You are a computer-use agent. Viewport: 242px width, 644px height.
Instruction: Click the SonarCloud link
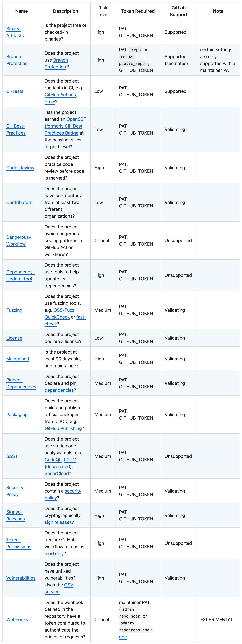click(57, 473)
